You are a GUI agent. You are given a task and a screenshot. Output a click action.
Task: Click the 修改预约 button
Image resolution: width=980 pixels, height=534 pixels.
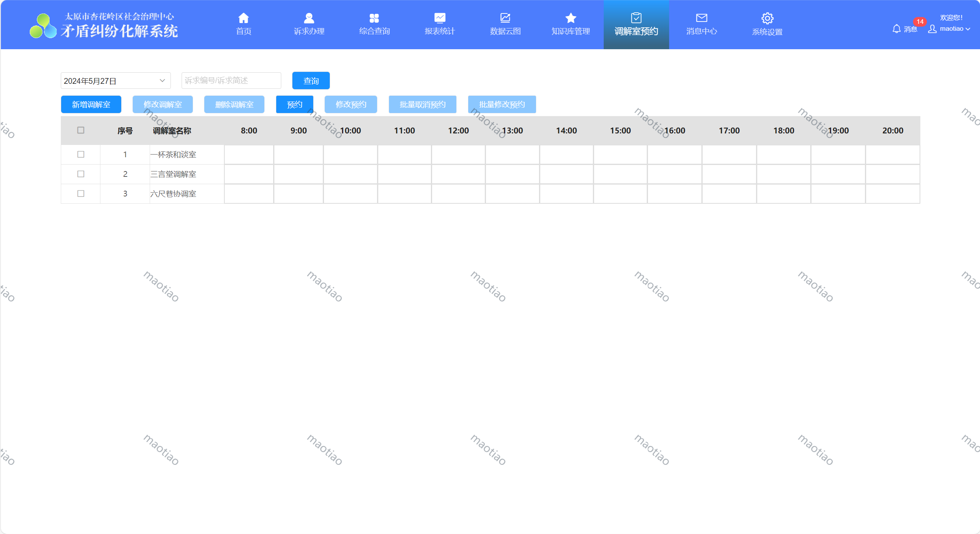(351, 105)
